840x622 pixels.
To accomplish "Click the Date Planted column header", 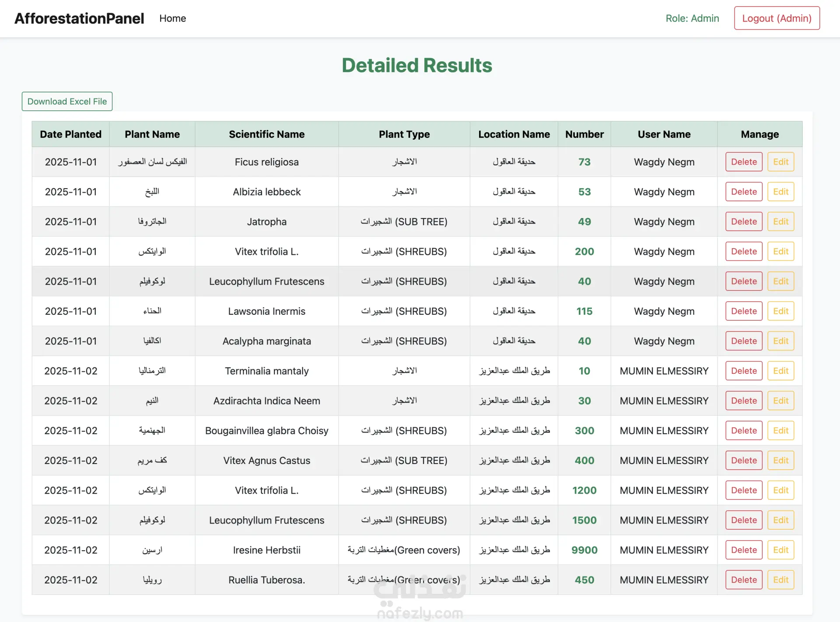I will click(x=70, y=134).
